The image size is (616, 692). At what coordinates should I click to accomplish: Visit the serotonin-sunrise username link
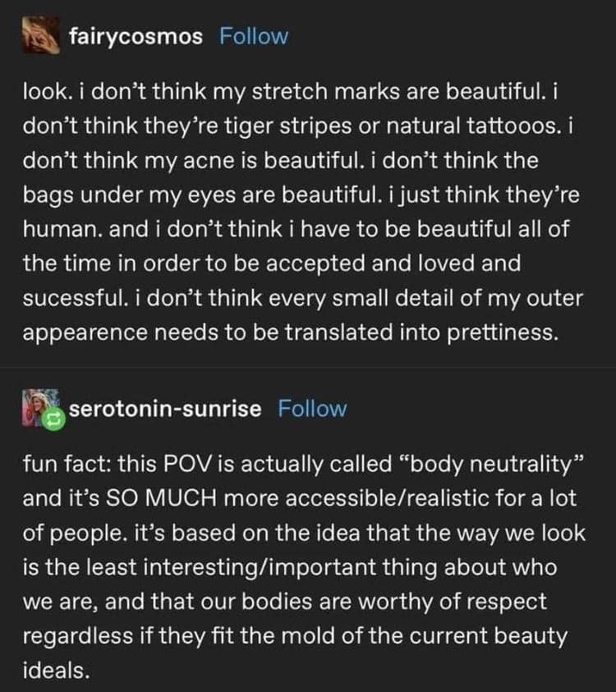[167, 408]
